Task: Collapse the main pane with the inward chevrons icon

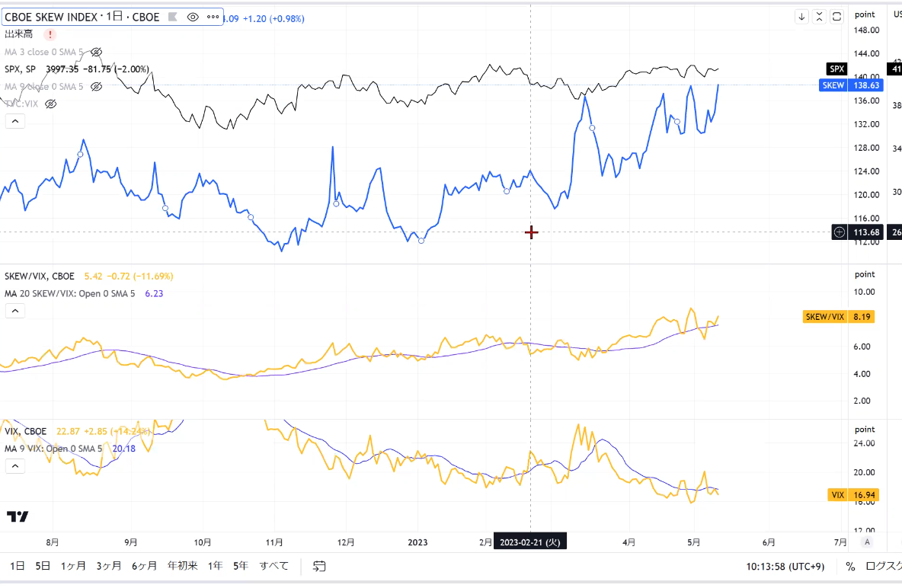Action: click(x=819, y=17)
